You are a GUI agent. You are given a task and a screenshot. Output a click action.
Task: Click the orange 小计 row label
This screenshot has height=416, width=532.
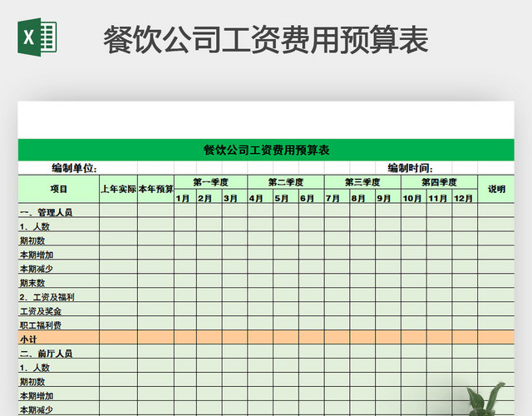pos(59,338)
